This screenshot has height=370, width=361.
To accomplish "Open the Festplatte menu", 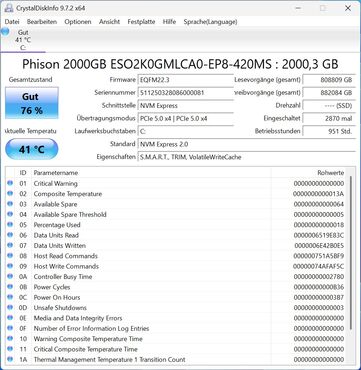I will 141,22.
